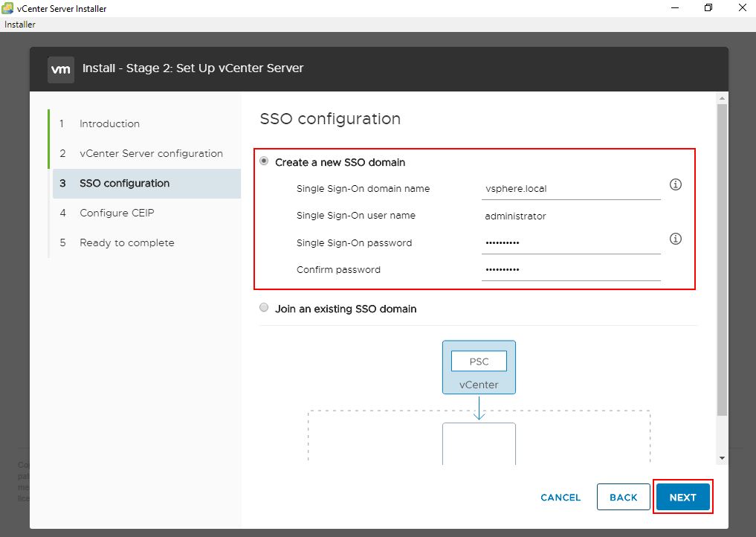This screenshot has height=537, width=756.
Task: Click the BACK button
Action: 624,497
